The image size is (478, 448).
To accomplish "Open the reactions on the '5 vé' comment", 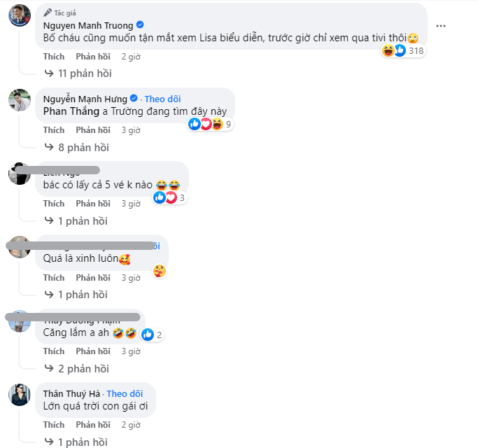I will [x=170, y=198].
